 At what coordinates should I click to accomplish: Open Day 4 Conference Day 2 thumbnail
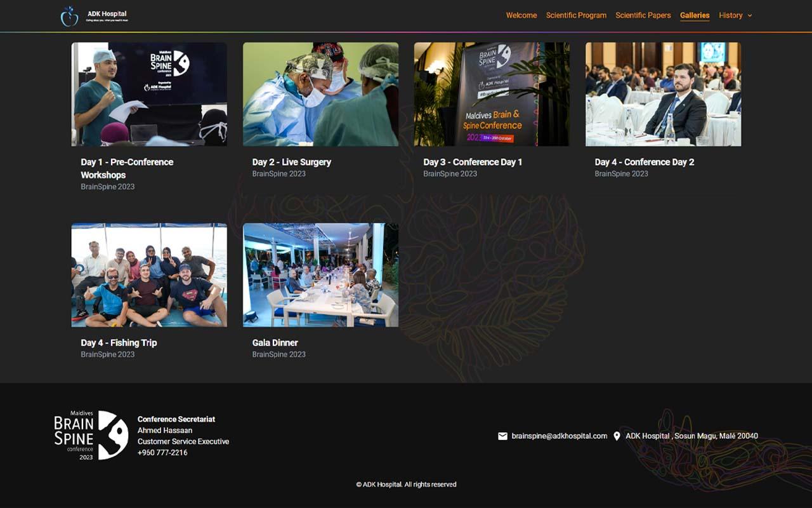click(x=663, y=95)
